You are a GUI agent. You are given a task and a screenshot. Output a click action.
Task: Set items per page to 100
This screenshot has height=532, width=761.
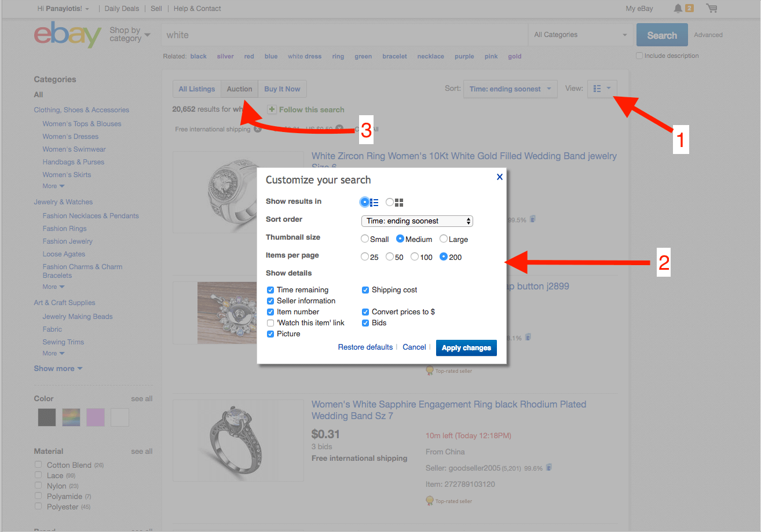(414, 256)
